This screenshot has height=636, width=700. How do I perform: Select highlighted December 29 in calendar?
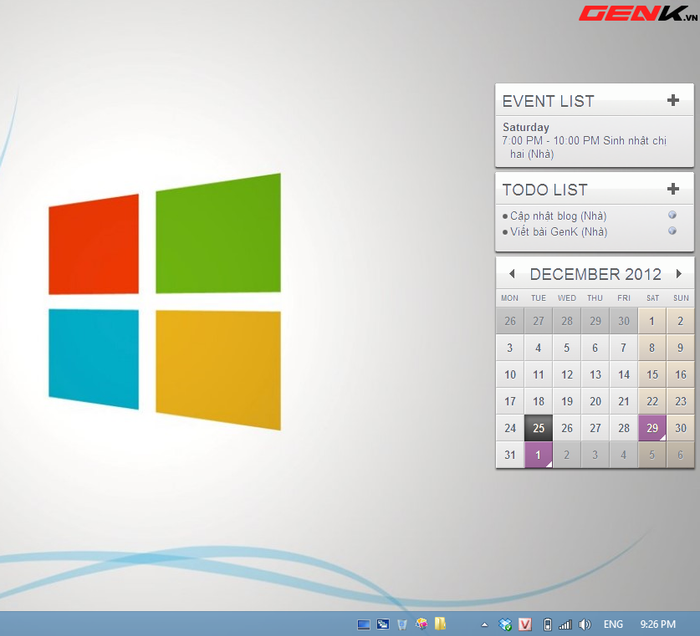[652, 428]
